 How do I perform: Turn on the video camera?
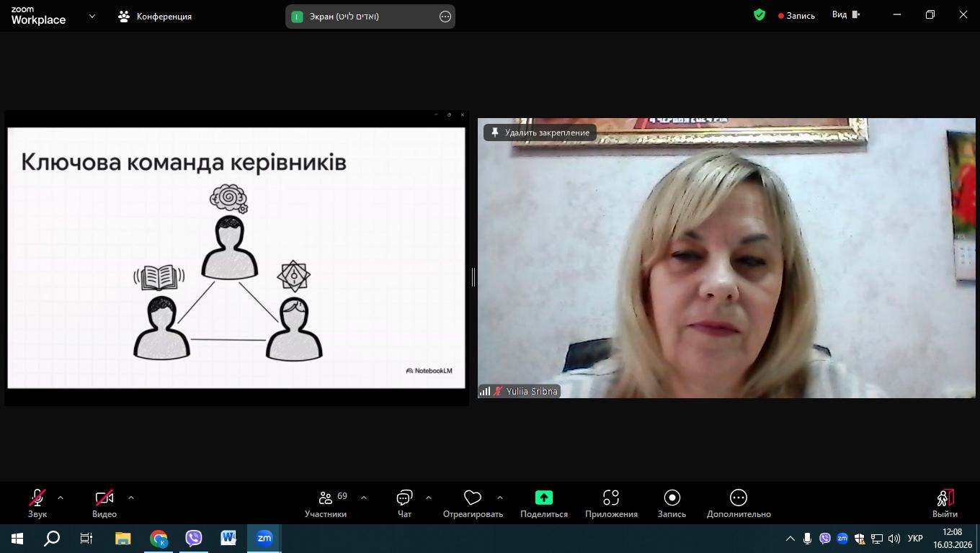[x=104, y=503]
